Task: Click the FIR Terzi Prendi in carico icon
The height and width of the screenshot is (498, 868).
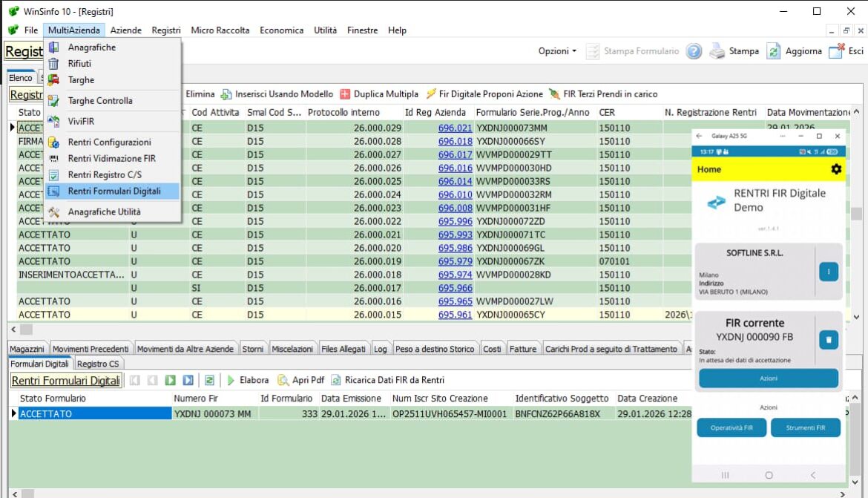Action: pyautogui.click(x=554, y=94)
